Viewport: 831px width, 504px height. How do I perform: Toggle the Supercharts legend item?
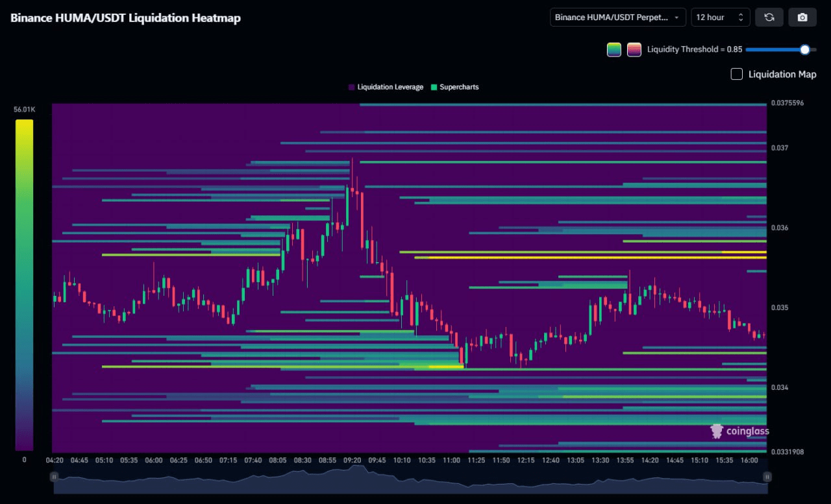coord(455,87)
